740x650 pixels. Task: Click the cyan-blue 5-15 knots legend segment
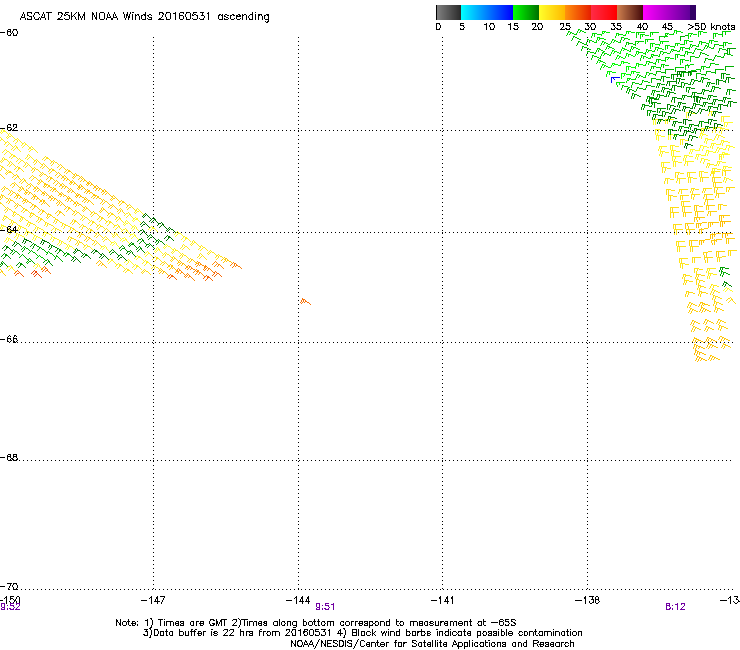(x=487, y=12)
